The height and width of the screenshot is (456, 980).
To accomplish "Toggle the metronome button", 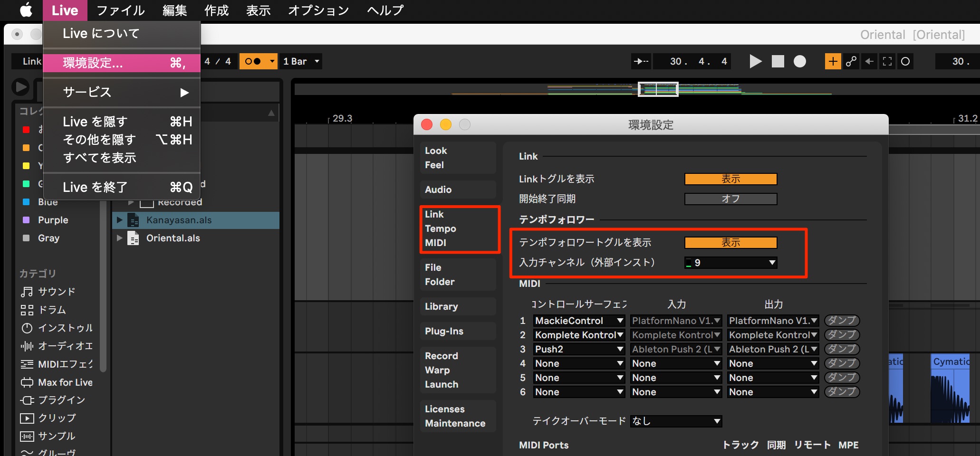I will (253, 61).
